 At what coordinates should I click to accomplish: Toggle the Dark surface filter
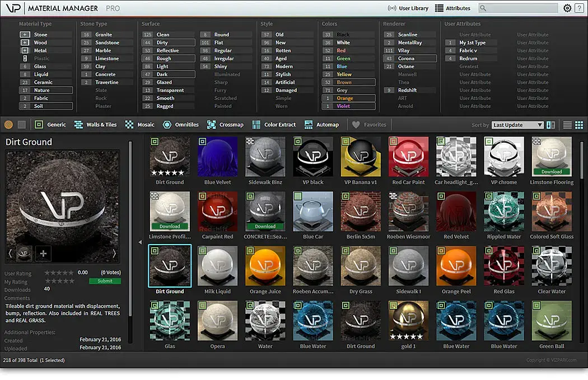point(169,74)
